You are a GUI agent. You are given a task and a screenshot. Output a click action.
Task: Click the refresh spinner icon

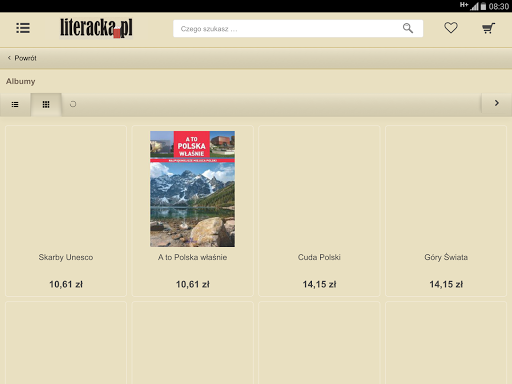73,104
